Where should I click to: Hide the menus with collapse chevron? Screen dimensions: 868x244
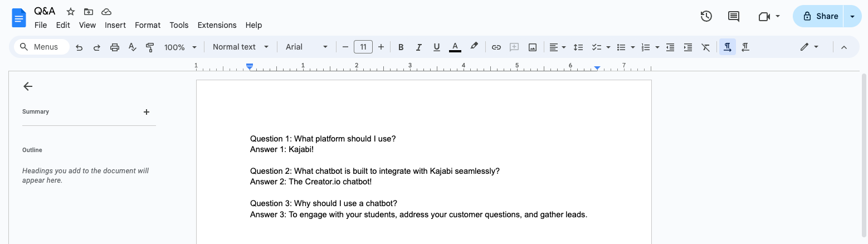(843, 47)
